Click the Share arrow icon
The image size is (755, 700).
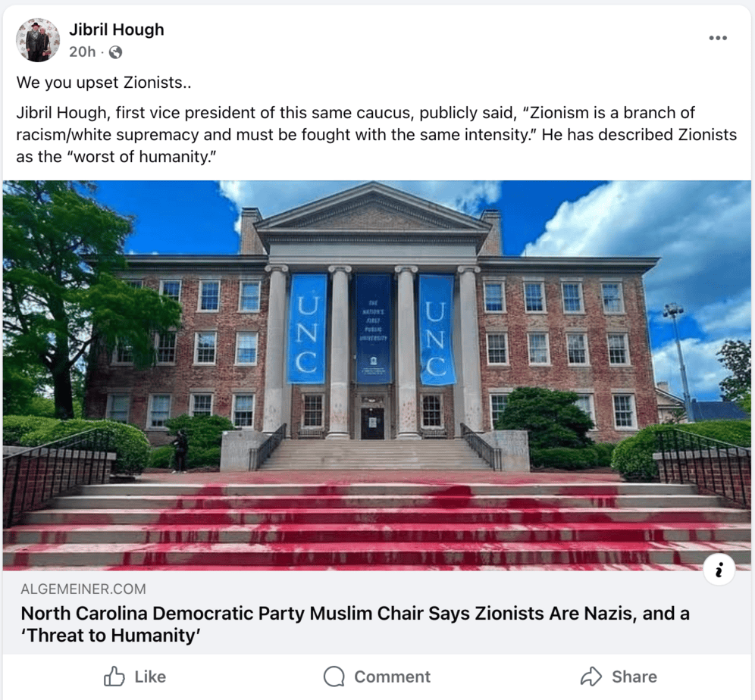coord(591,676)
